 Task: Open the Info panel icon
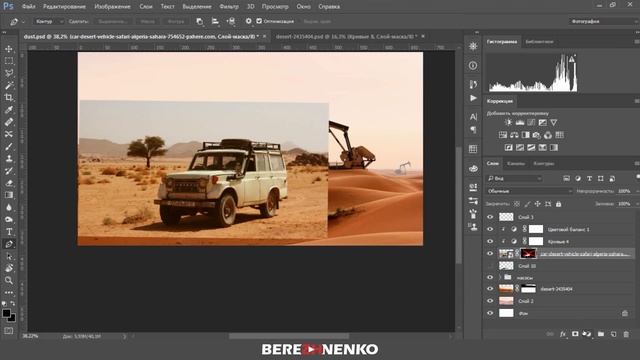(x=473, y=65)
